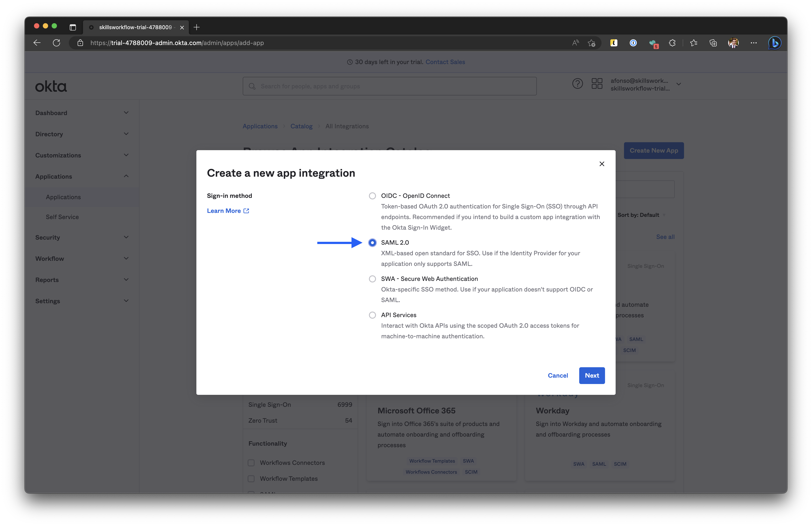Viewport: 812px width, 526px height.
Task: Reload the page with the refresh icon
Action: [57, 43]
